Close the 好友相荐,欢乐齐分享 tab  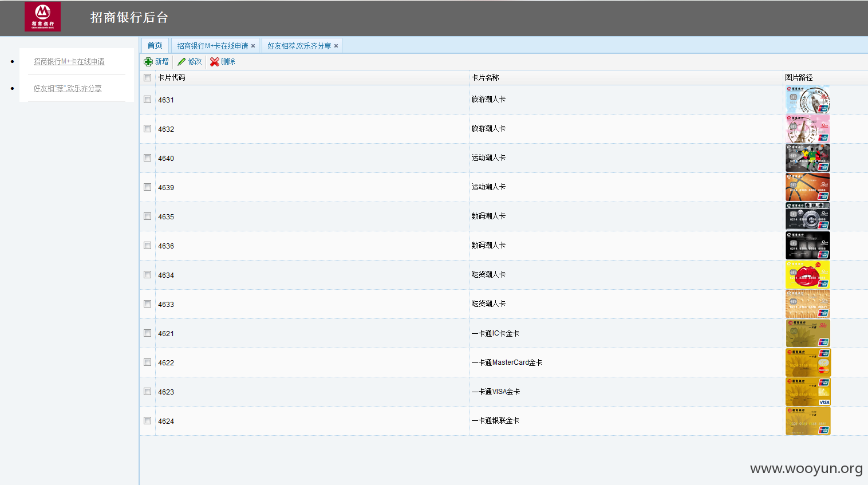(336, 46)
